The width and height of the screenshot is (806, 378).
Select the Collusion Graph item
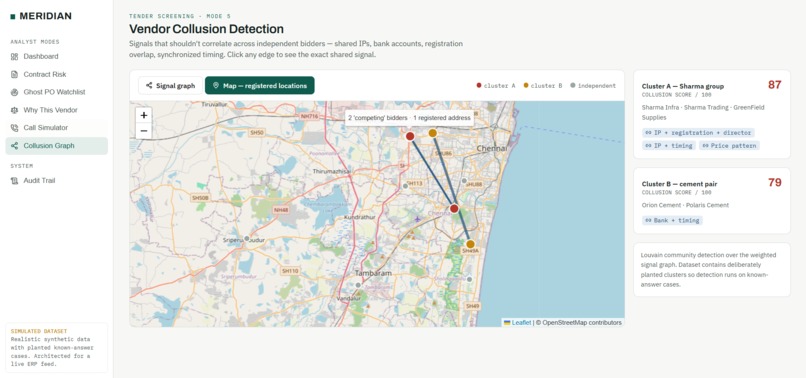click(x=57, y=146)
